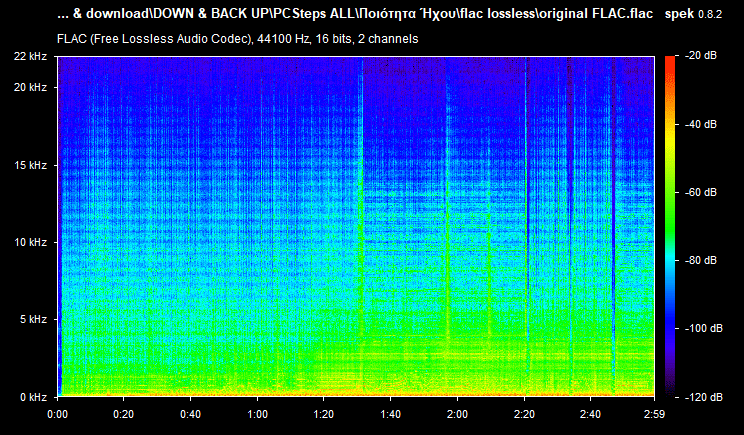Click the -100 dB scale label
Viewport: 744px width, 435px height.
pos(704,328)
